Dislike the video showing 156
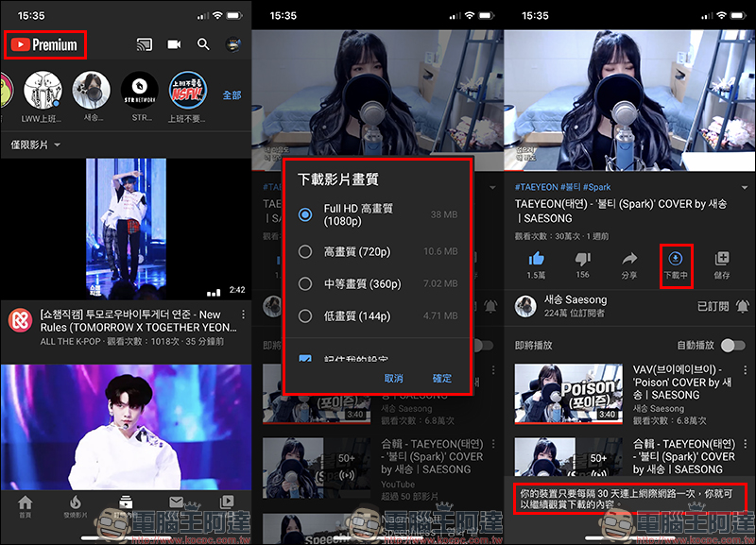Image resolution: width=756 pixels, height=545 pixels. coord(582,265)
